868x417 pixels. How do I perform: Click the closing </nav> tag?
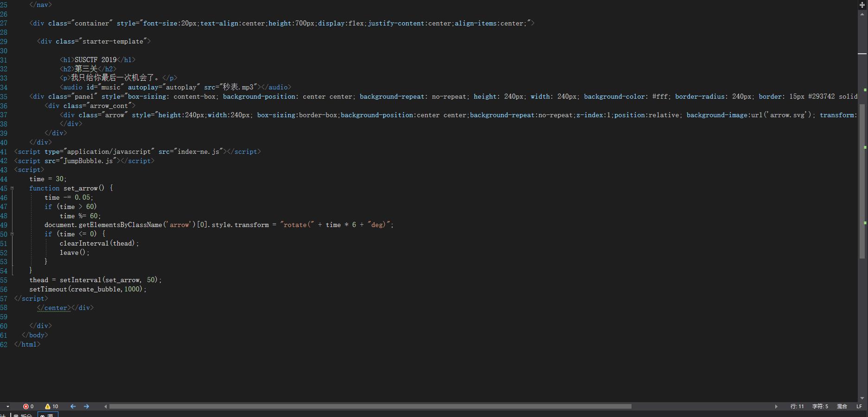[x=40, y=5]
